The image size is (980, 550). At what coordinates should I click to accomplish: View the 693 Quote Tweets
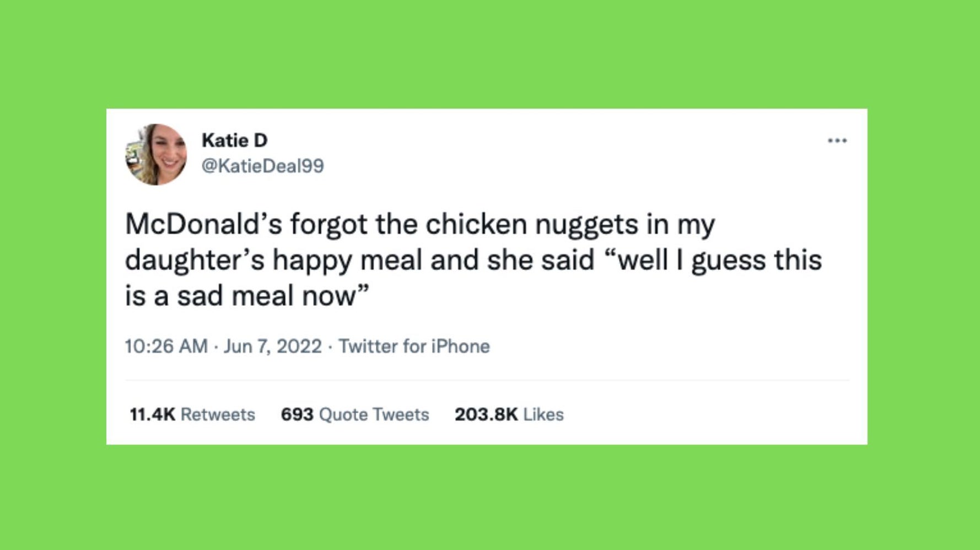[355, 414]
